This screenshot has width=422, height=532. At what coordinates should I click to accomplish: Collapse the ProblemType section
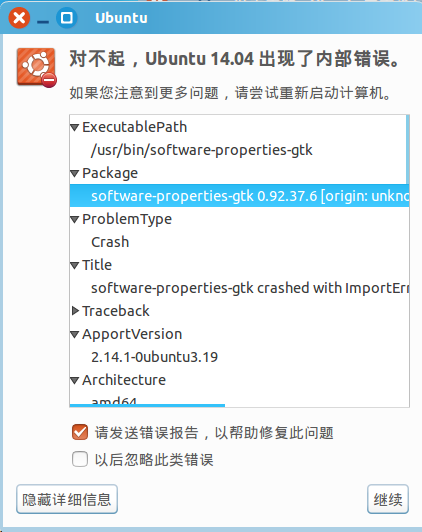pyautogui.click(x=75, y=220)
